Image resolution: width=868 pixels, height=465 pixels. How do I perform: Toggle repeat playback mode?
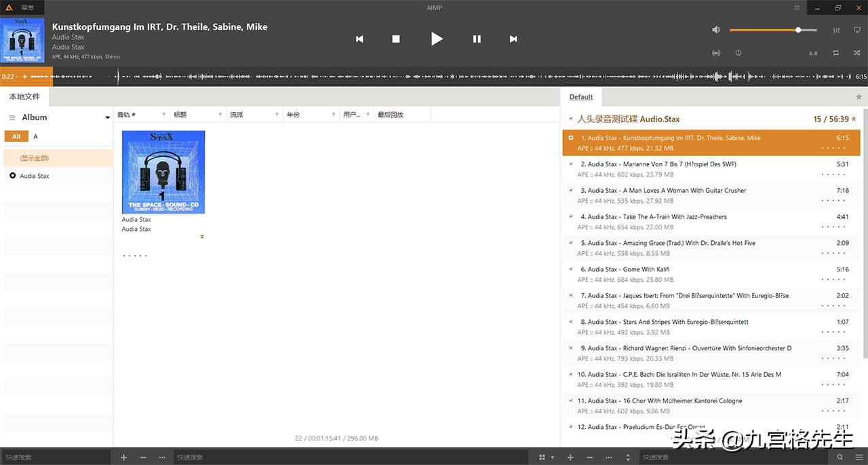836,53
